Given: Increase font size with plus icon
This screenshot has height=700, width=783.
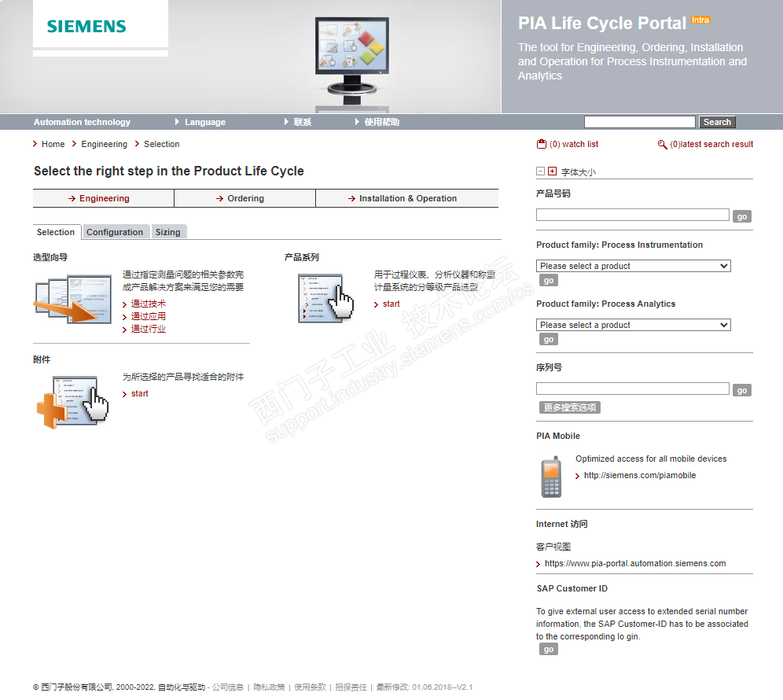Looking at the screenshot, I should pyautogui.click(x=552, y=171).
